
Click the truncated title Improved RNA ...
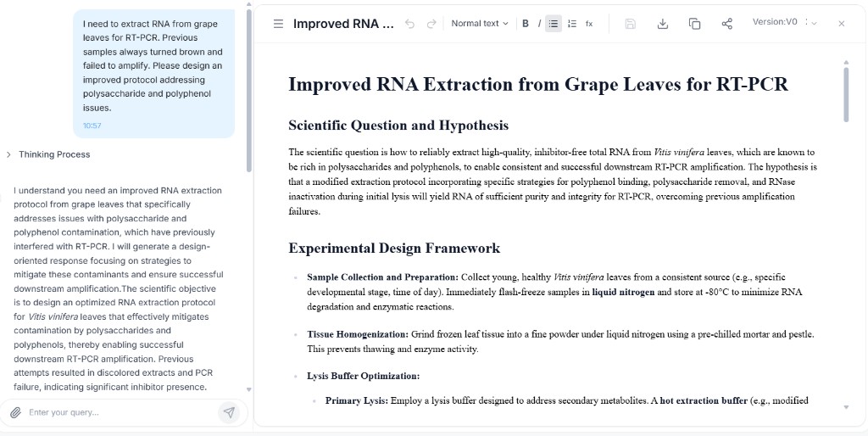pos(344,24)
